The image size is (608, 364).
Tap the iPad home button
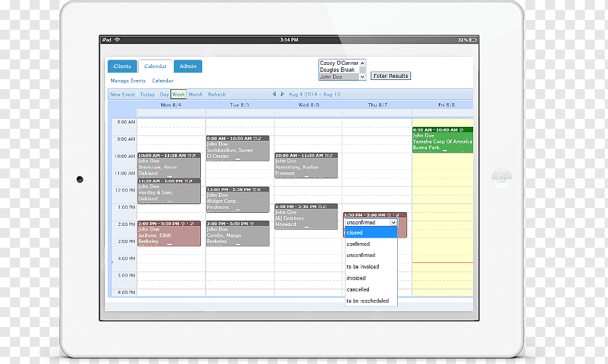pos(502,178)
